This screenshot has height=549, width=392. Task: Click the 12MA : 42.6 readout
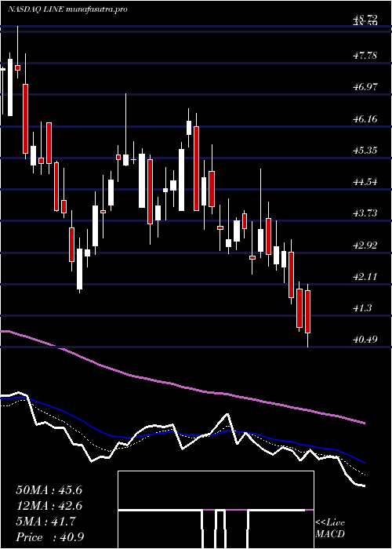coord(49,506)
